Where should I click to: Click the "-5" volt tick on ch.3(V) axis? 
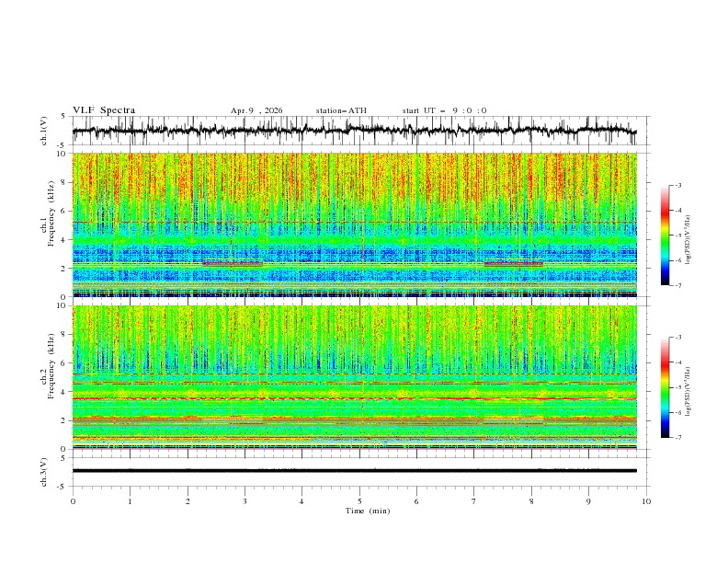pos(62,487)
